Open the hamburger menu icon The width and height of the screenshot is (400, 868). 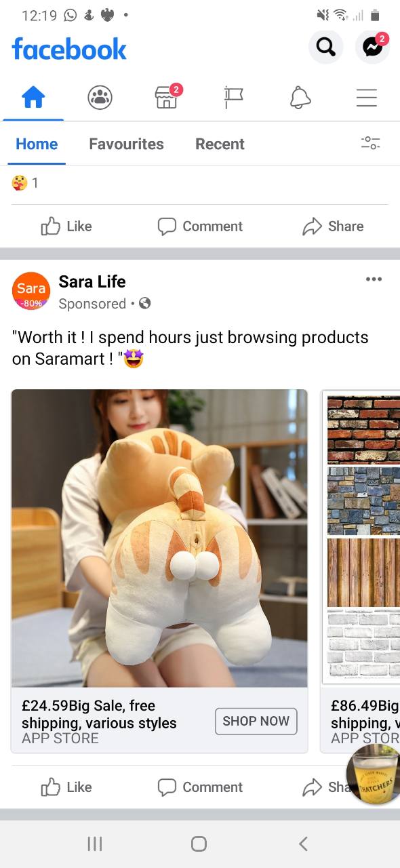(367, 99)
